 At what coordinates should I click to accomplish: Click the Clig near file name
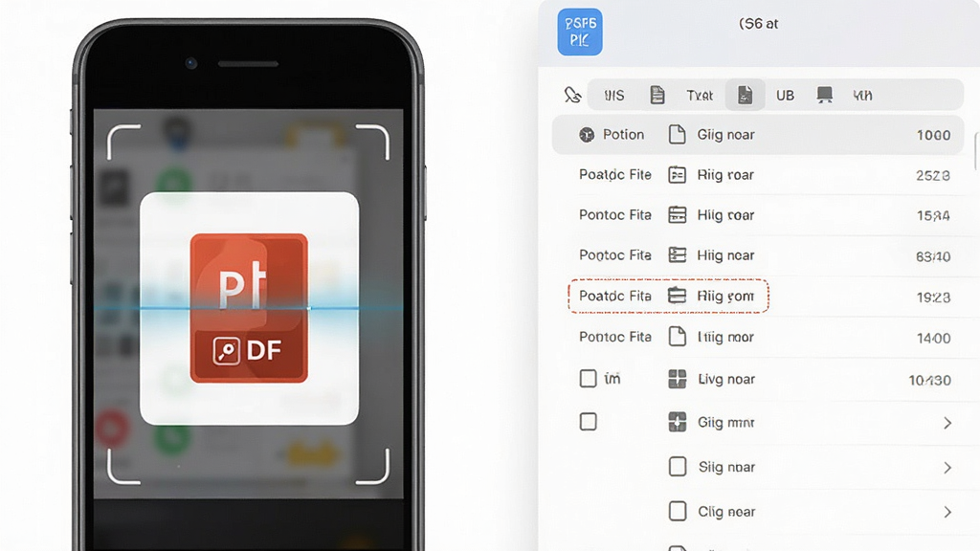(727, 513)
